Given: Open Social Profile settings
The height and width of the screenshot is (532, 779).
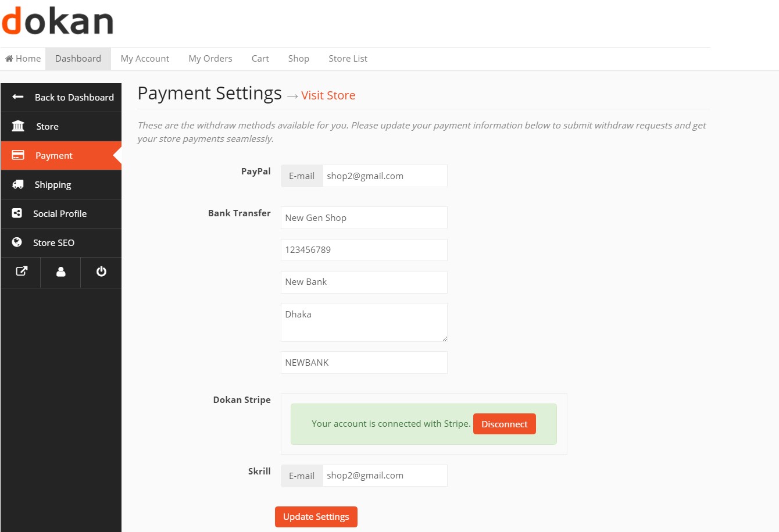Looking at the screenshot, I should (61, 213).
